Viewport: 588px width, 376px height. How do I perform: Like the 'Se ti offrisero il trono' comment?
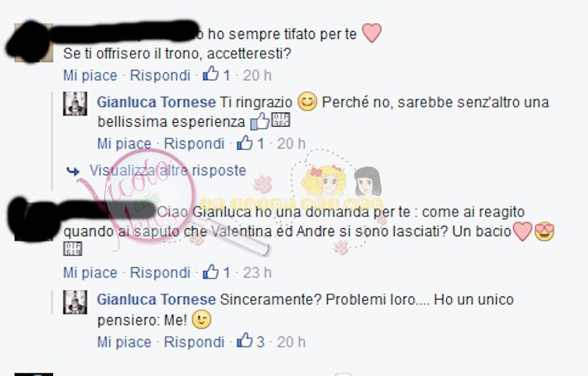click(90, 75)
